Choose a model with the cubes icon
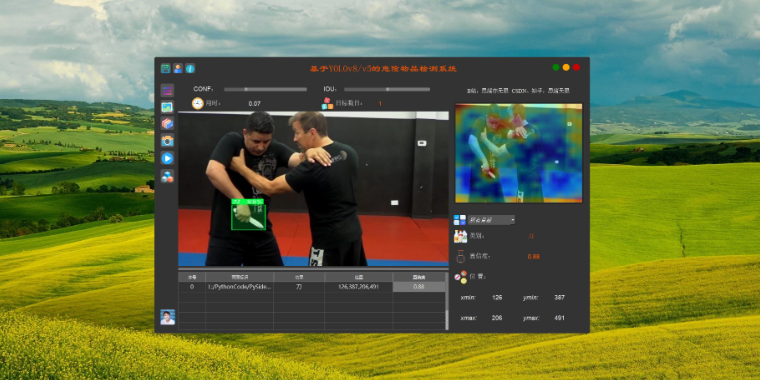 pyautogui.click(x=167, y=176)
